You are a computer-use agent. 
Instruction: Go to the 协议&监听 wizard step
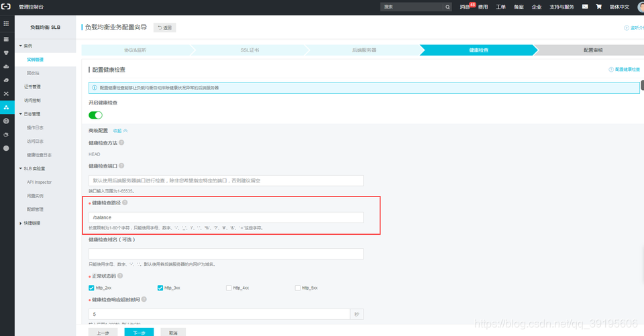pos(136,50)
